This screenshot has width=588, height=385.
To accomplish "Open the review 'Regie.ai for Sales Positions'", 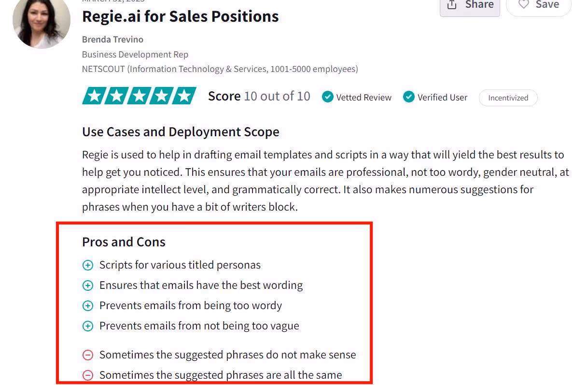I will click(x=180, y=16).
